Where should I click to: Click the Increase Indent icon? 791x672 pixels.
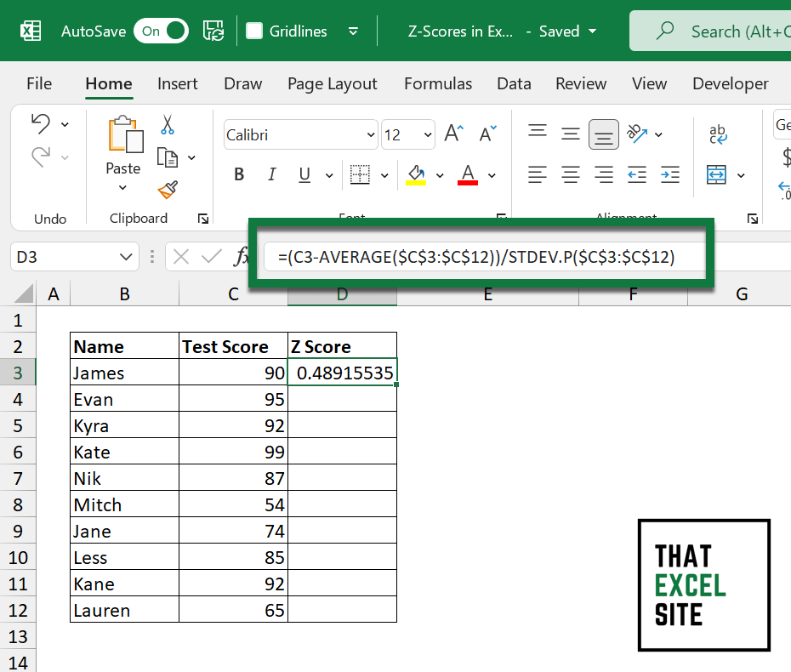coord(671,174)
